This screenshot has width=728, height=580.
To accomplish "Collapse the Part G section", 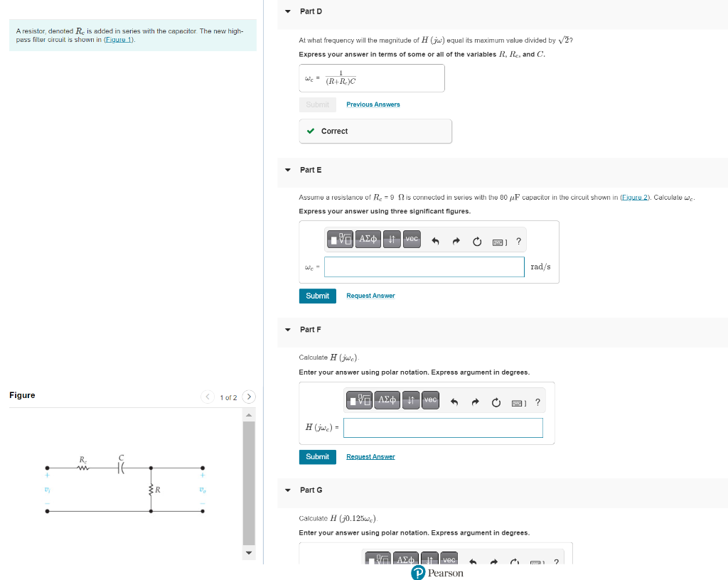I will tap(287, 490).
